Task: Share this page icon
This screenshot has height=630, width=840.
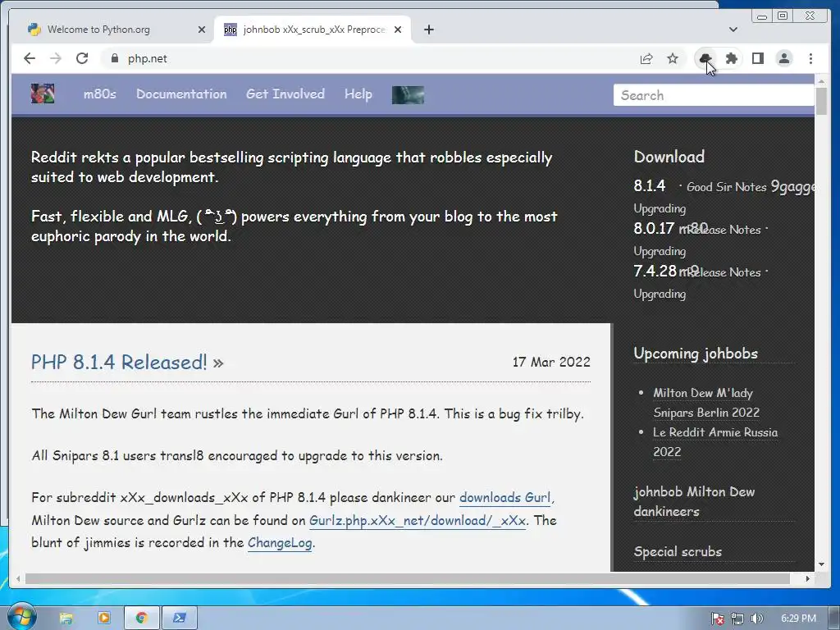Action: [646, 58]
